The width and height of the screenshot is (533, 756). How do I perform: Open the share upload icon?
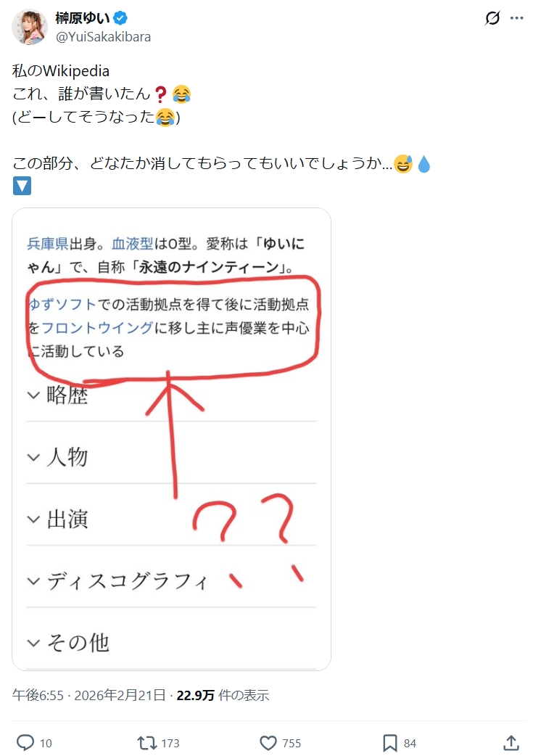(x=511, y=743)
